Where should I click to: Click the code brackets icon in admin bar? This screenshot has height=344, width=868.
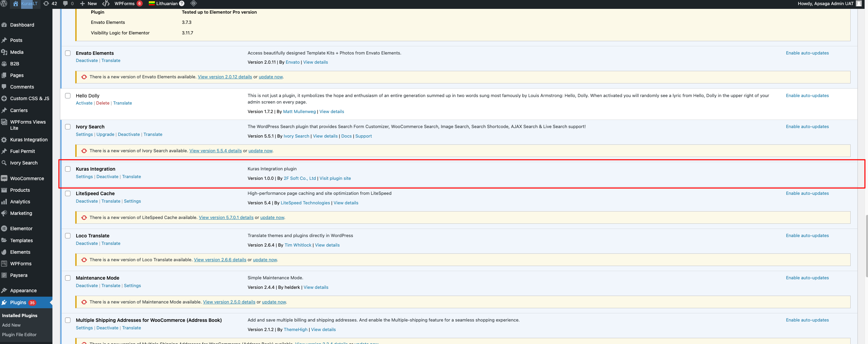[x=106, y=3]
